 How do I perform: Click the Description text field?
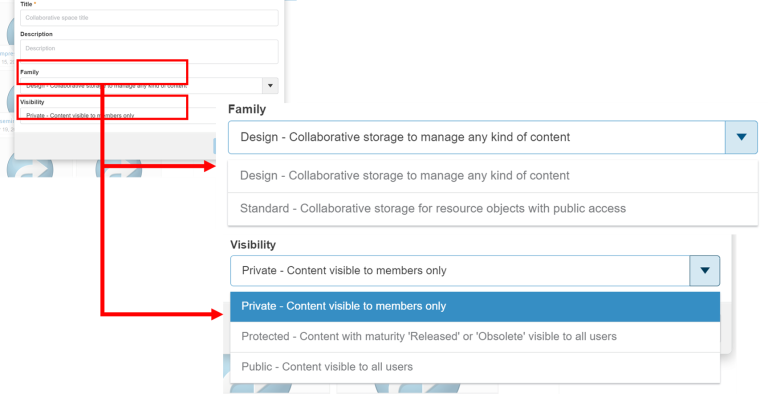pos(149,51)
